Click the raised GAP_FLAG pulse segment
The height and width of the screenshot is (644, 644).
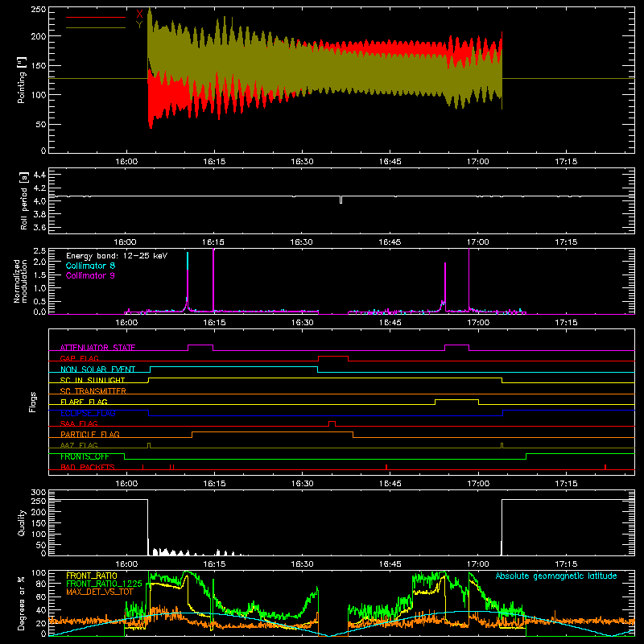click(x=333, y=357)
